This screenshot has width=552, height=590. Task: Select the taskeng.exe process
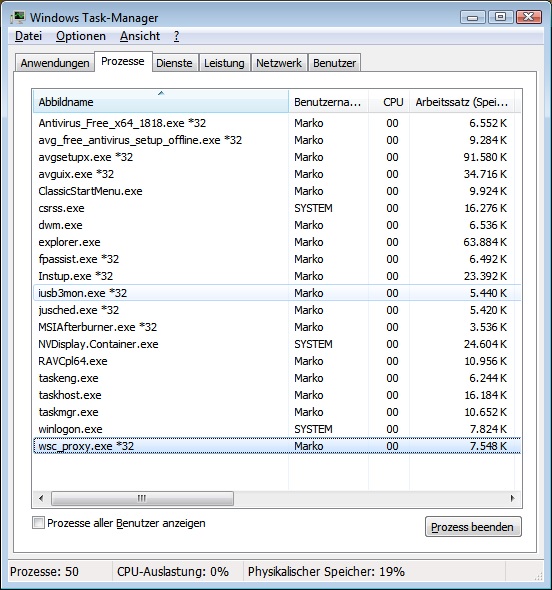point(277,378)
